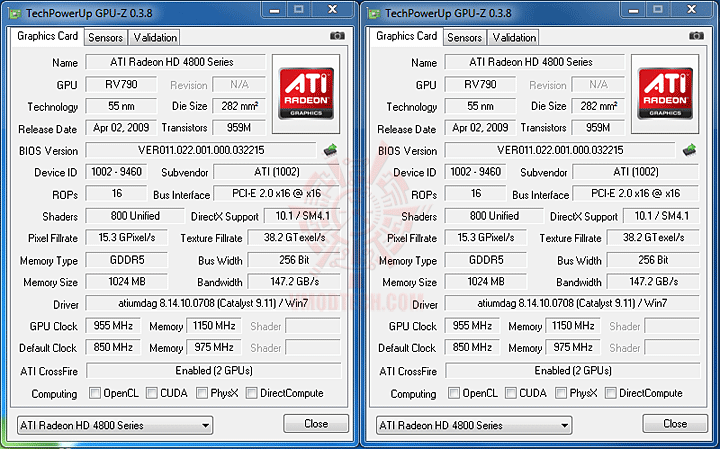Click 38.2 GTexel/s value in right window
The width and height of the screenshot is (720, 449).
click(x=653, y=237)
